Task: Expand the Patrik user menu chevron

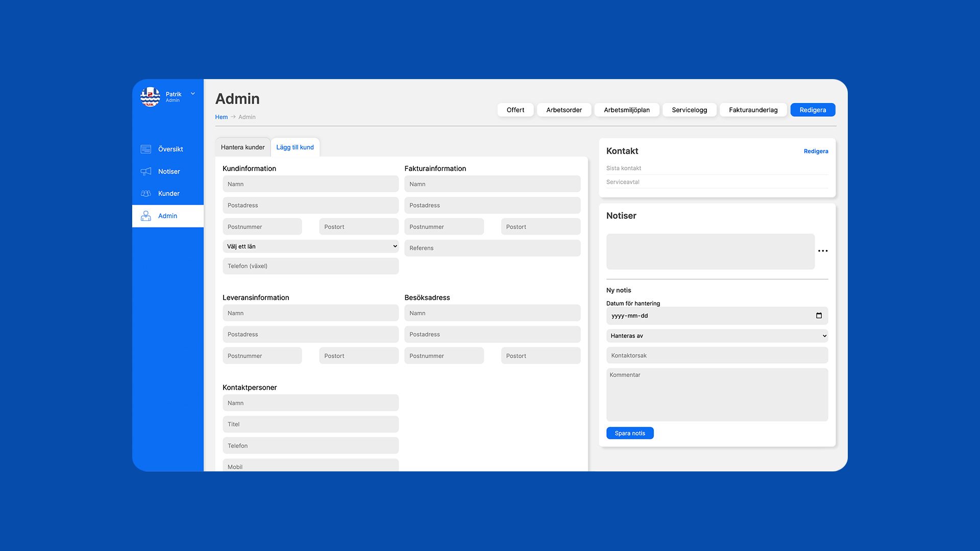Action: [193, 94]
